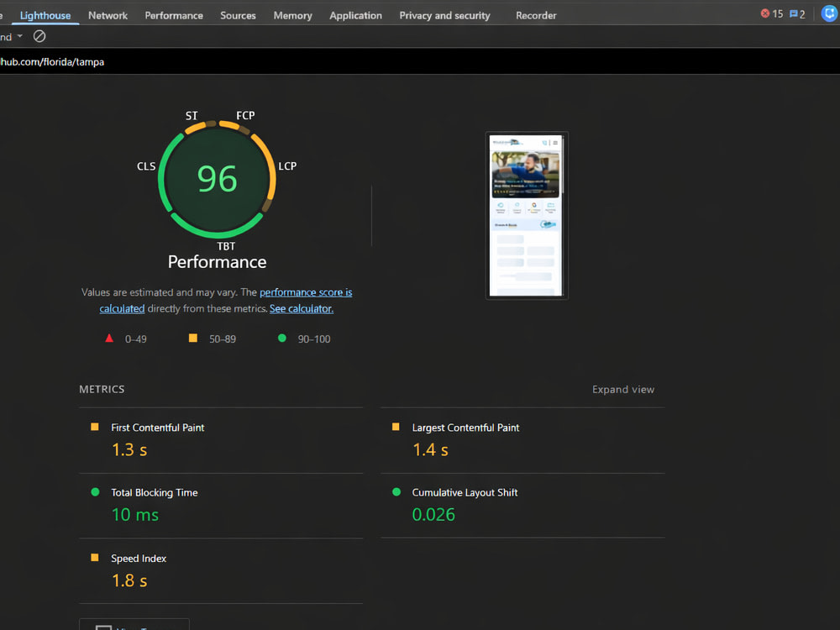Click the green circle 90–100 legend icon

coord(282,338)
